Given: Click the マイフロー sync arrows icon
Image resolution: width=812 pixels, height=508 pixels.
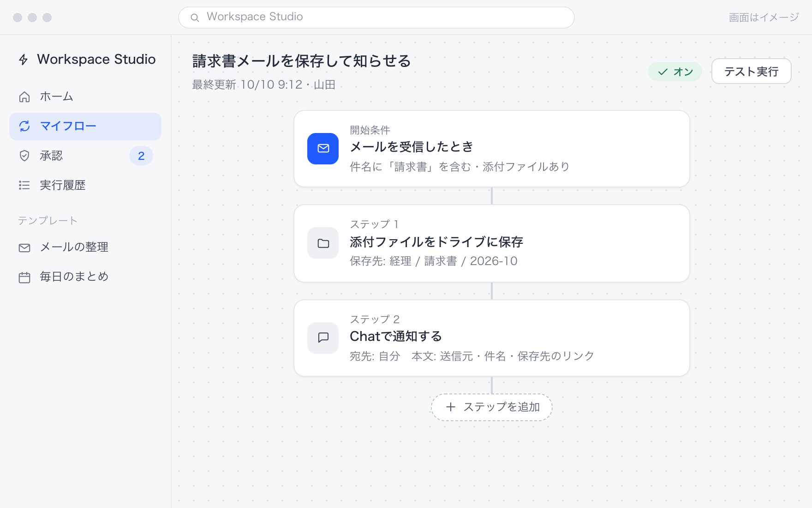Looking at the screenshot, I should point(24,126).
